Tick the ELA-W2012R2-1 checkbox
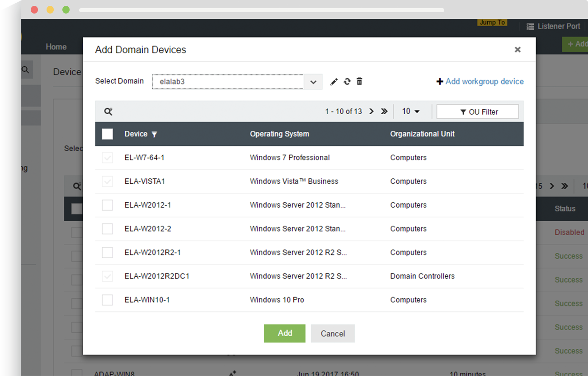The image size is (588, 376). pyautogui.click(x=107, y=252)
